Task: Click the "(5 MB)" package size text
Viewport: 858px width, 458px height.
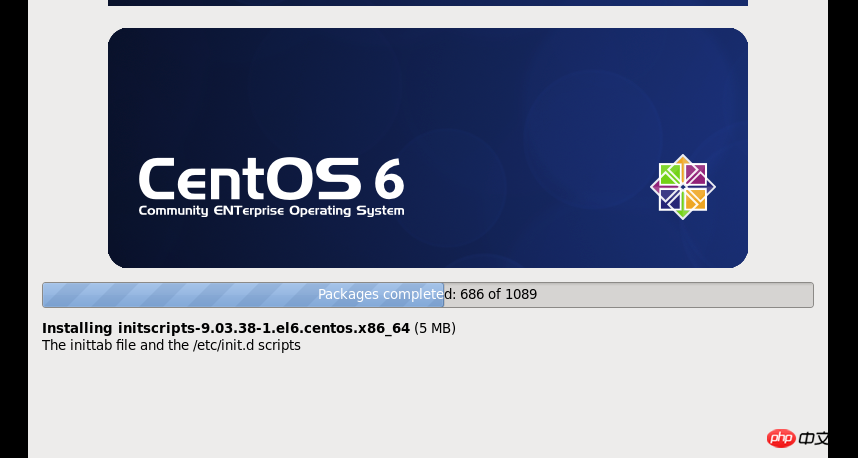Action: point(435,328)
